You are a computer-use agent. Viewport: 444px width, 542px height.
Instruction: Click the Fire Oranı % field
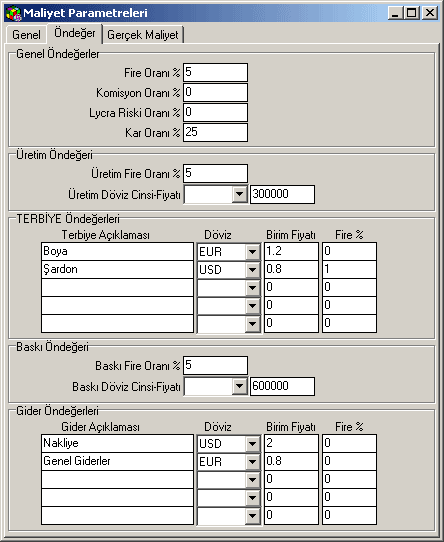click(215, 72)
